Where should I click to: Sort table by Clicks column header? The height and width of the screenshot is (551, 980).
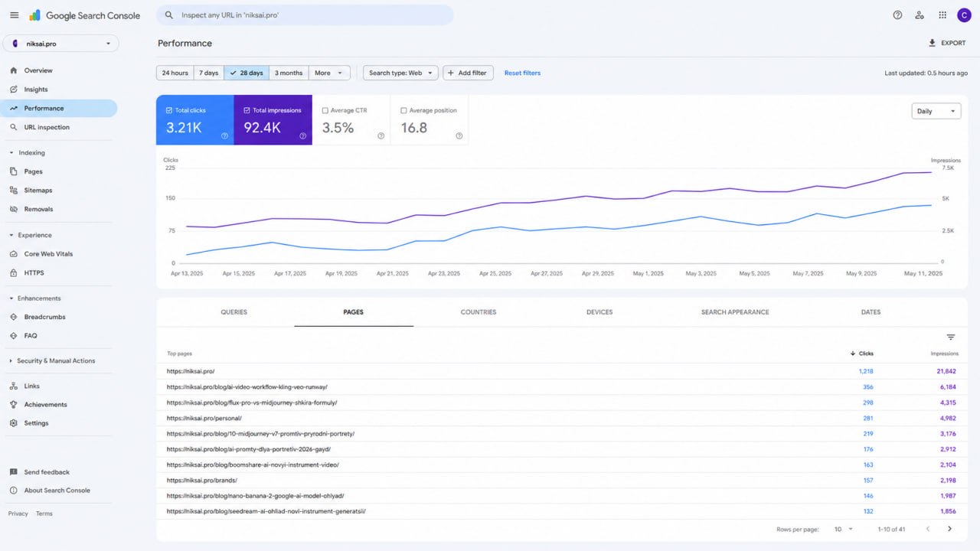click(x=862, y=354)
